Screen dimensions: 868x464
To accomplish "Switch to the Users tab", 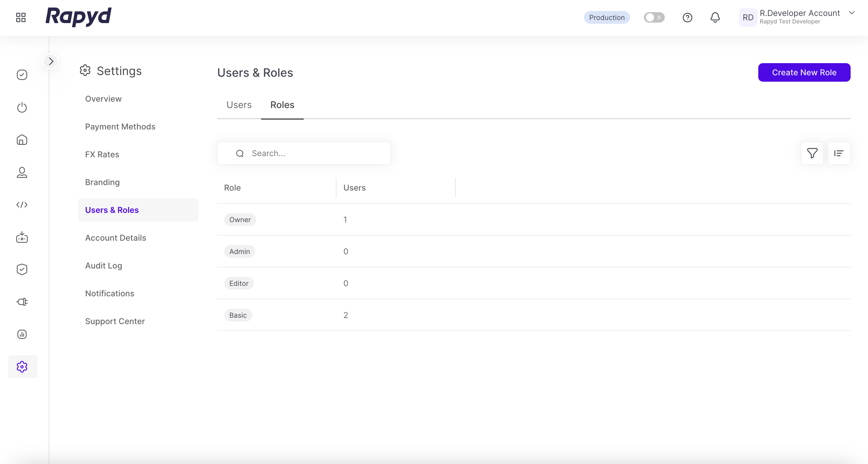I will [239, 105].
